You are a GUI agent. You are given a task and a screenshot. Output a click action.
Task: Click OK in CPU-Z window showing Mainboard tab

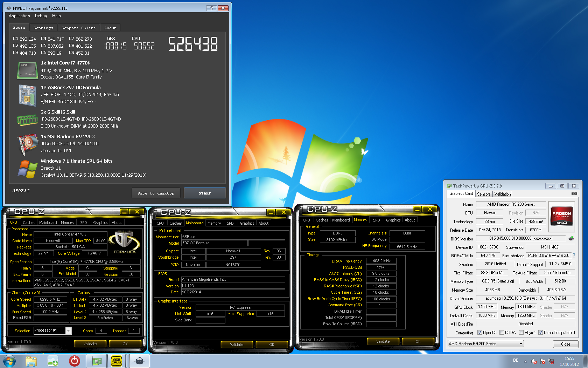point(272,345)
